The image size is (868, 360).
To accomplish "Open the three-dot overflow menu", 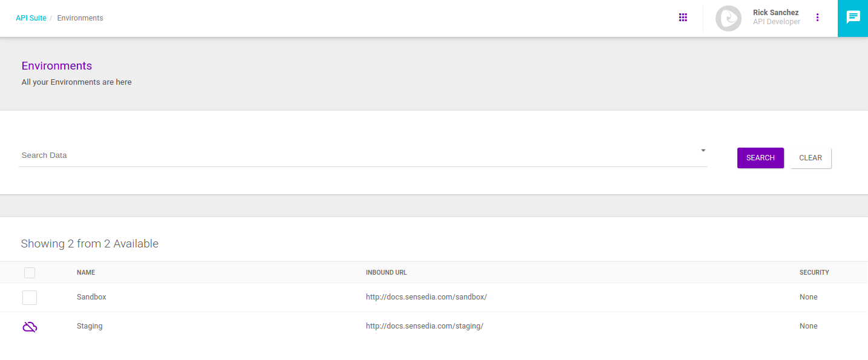I will point(818,17).
